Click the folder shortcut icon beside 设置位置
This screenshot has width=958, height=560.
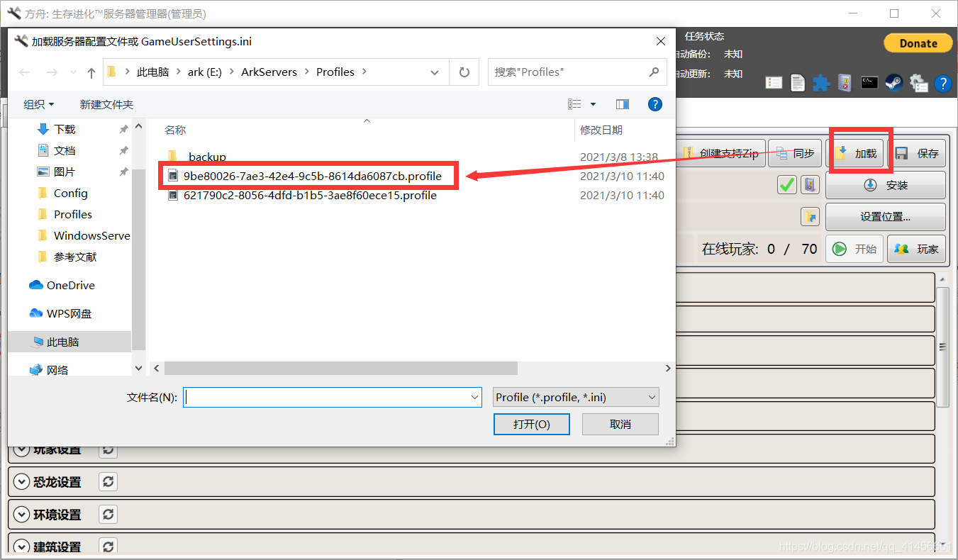coord(811,216)
